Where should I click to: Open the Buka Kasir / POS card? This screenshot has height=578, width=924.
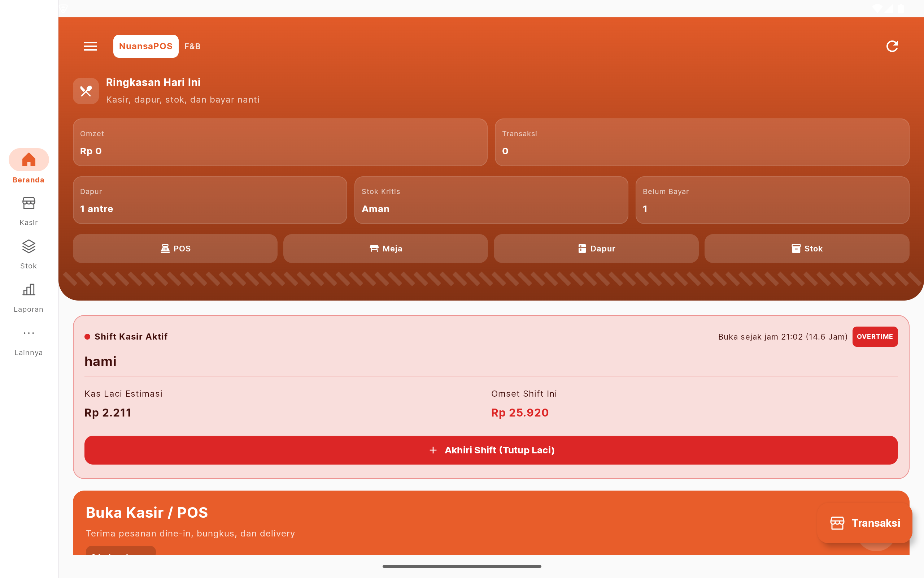[491, 523]
